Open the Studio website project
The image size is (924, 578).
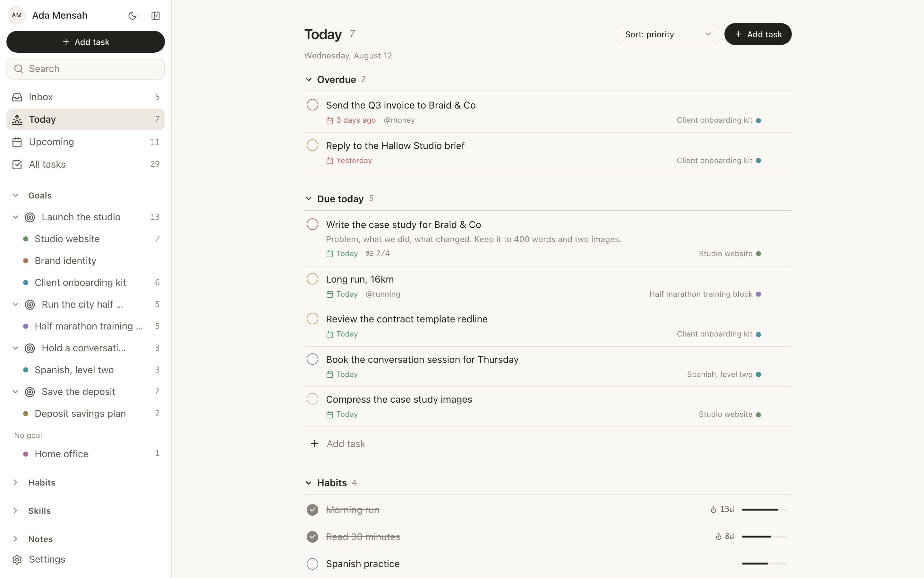(x=86, y=239)
